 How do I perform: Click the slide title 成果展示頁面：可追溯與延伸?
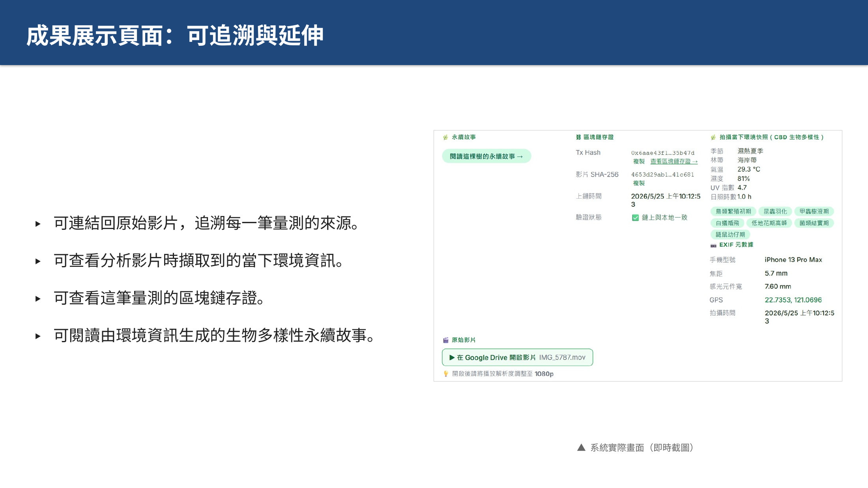pos(175,35)
